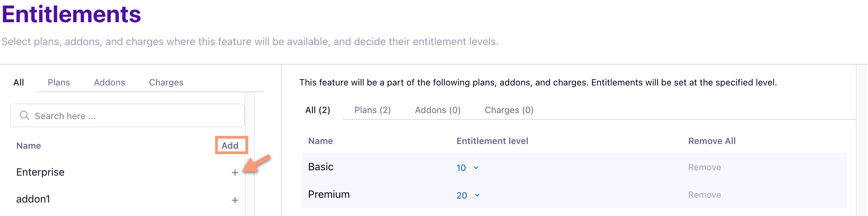The height and width of the screenshot is (216, 868).
Task: Select the Enterprise item name
Action: tap(40, 172)
